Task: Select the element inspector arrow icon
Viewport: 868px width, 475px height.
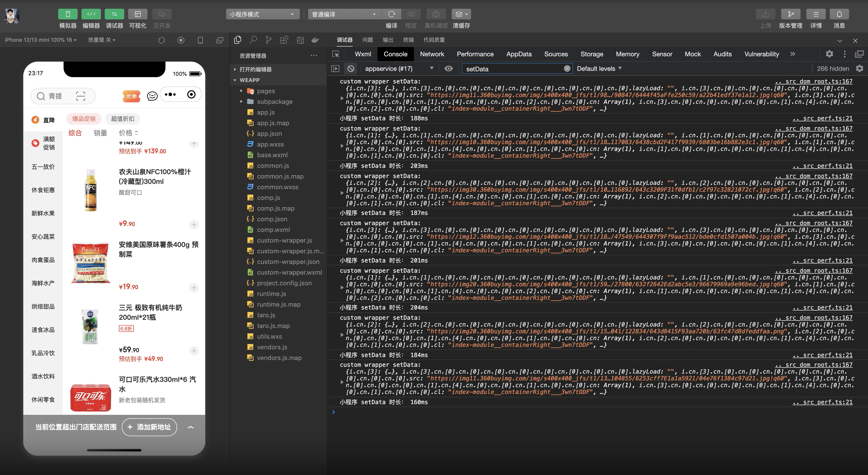Action: click(x=336, y=54)
